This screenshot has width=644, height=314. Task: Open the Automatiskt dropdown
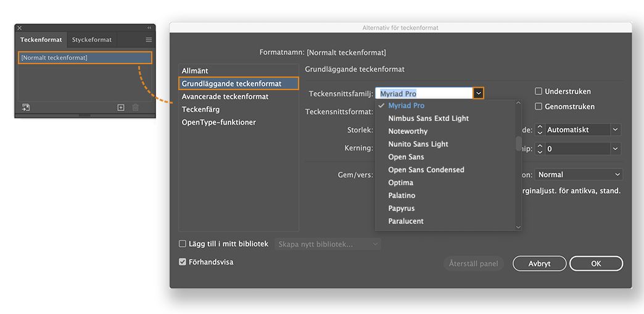point(615,130)
